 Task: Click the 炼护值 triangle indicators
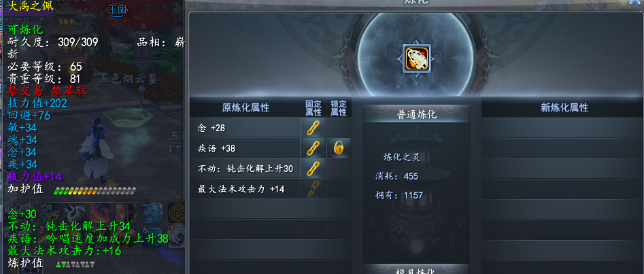tap(75, 264)
